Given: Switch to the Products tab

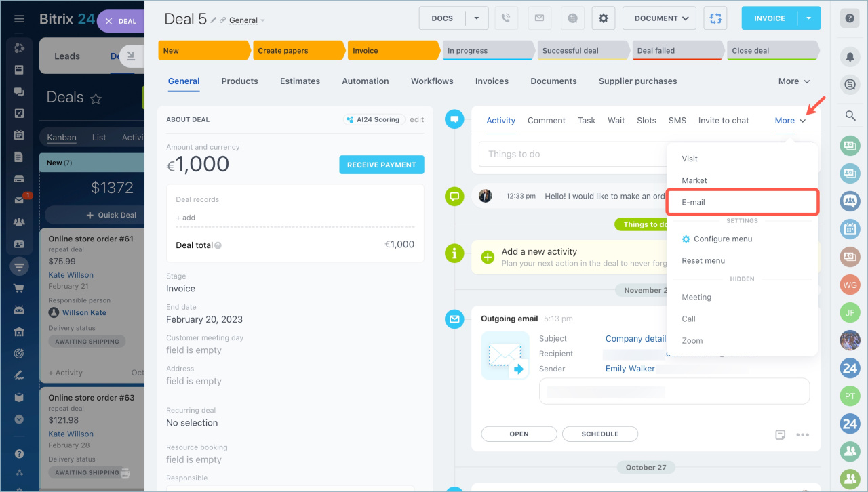Looking at the screenshot, I should 239,81.
